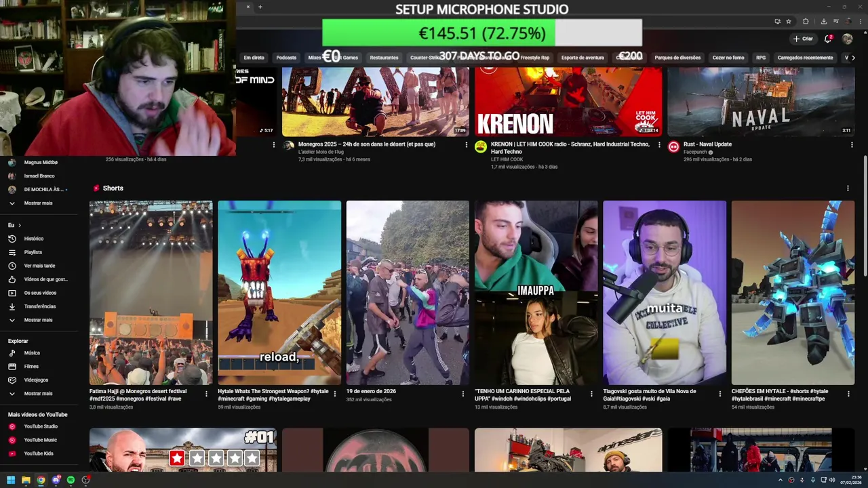Play the KRENON video thumbnail
The image size is (868, 488).
coord(568,102)
